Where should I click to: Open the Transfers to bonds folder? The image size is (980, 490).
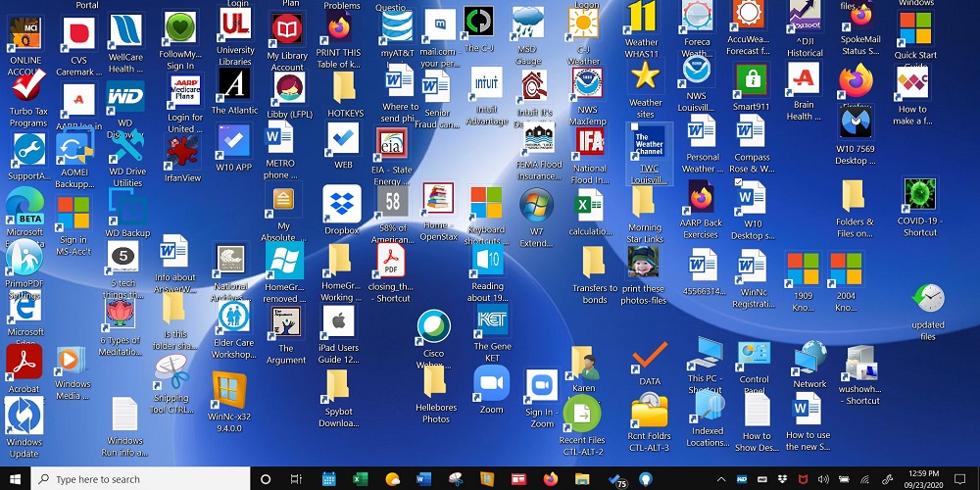(594, 263)
